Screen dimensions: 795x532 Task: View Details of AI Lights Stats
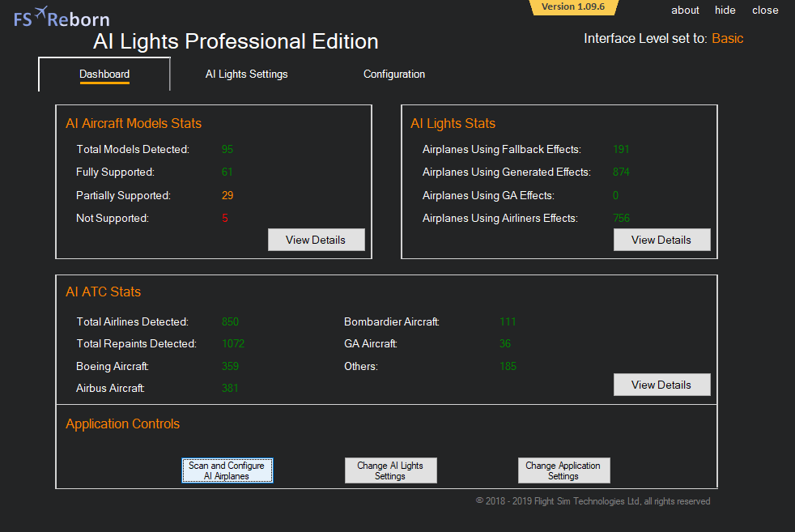pyautogui.click(x=661, y=240)
